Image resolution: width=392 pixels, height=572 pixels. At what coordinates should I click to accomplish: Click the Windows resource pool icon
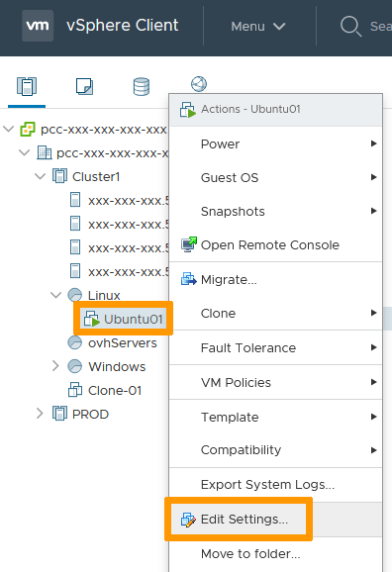[75, 366]
